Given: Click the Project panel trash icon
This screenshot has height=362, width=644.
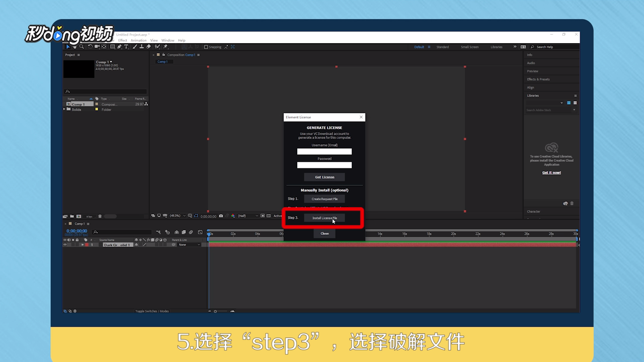Looking at the screenshot, I should [100, 216].
